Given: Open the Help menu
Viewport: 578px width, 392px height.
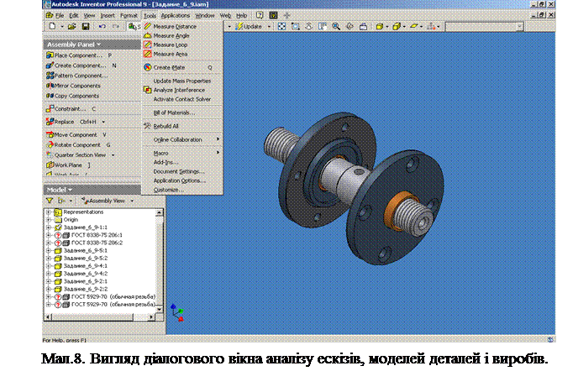Looking at the screenshot, I should click(241, 15).
